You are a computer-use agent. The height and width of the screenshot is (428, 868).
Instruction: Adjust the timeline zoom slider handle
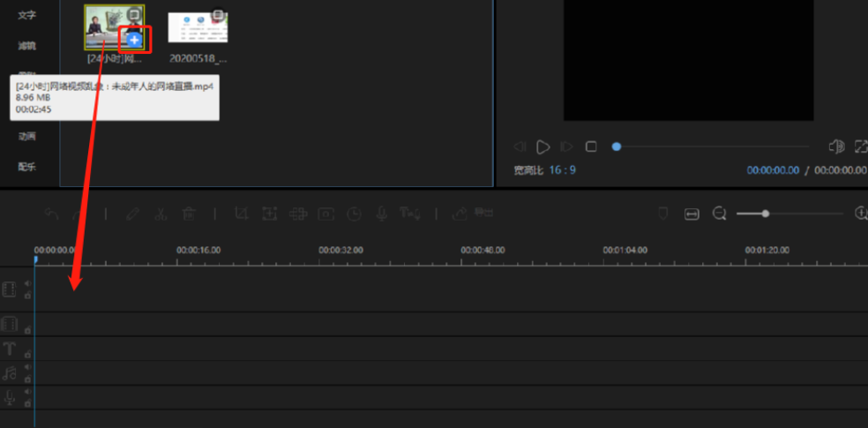click(765, 214)
